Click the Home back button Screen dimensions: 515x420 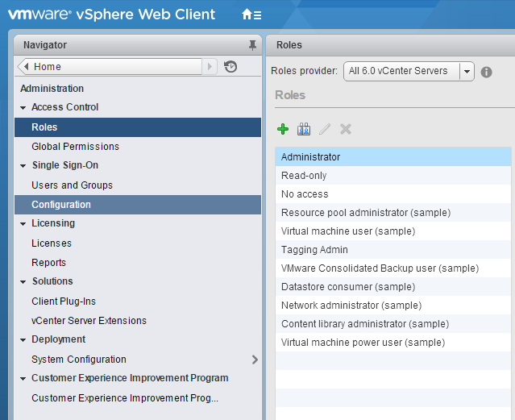109,67
